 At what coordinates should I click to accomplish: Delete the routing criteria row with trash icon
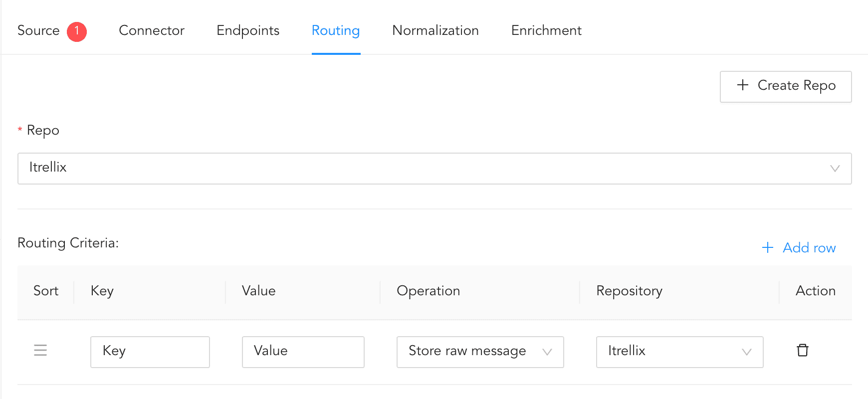coord(802,351)
